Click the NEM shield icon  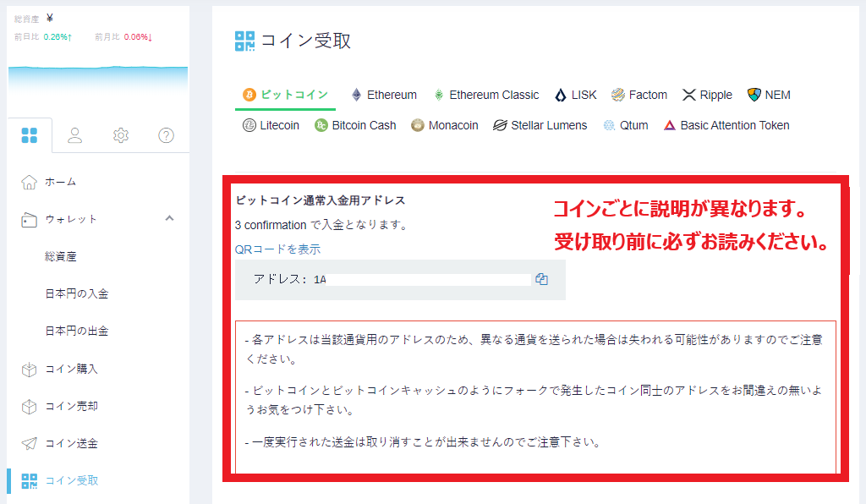click(x=754, y=95)
